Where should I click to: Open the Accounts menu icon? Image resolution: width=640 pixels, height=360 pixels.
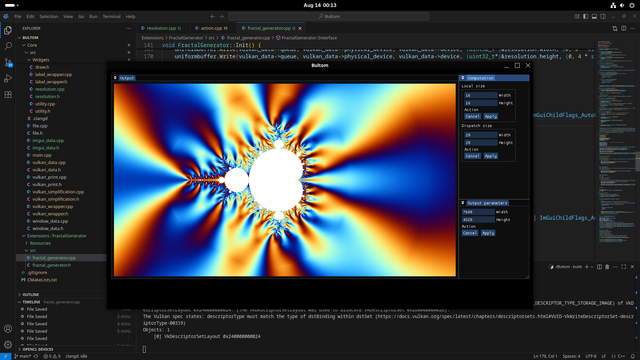click(x=8, y=329)
